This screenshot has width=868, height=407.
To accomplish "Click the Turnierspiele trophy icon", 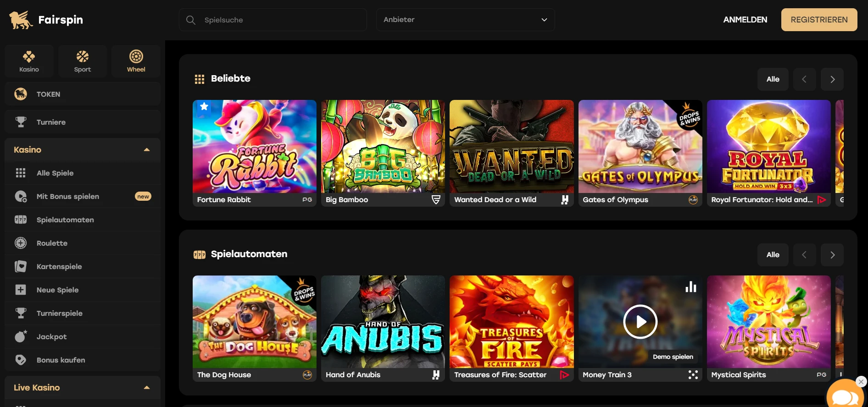I will pyautogui.click(x=21, y=313).
